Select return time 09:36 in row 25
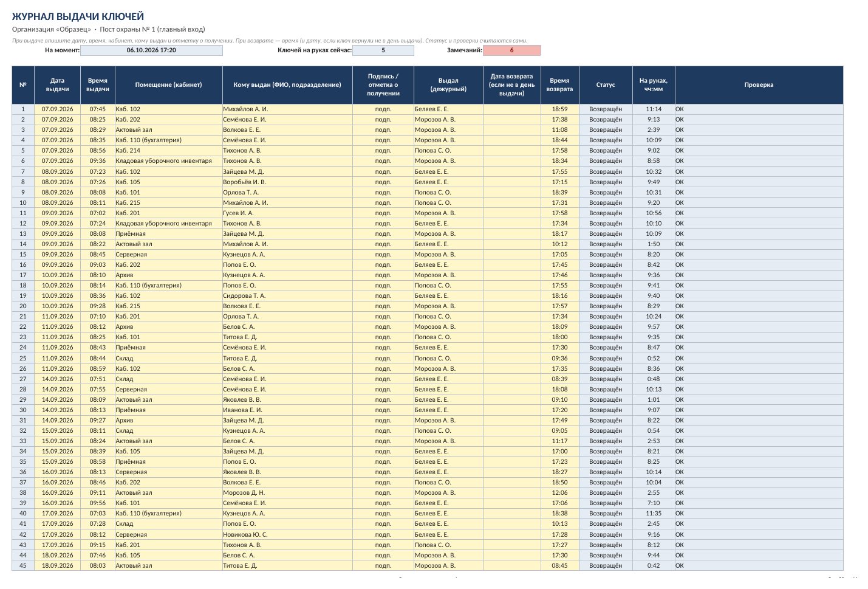Viewport: 868px width, 589px height. coord(559,359)
